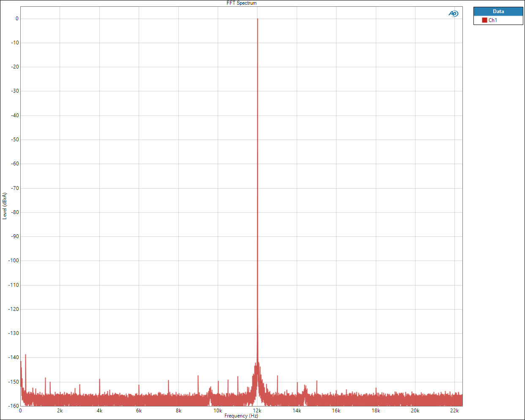The image size is (525, 420).
Task: Click the -60 level tick label
Action: point(15,164)
